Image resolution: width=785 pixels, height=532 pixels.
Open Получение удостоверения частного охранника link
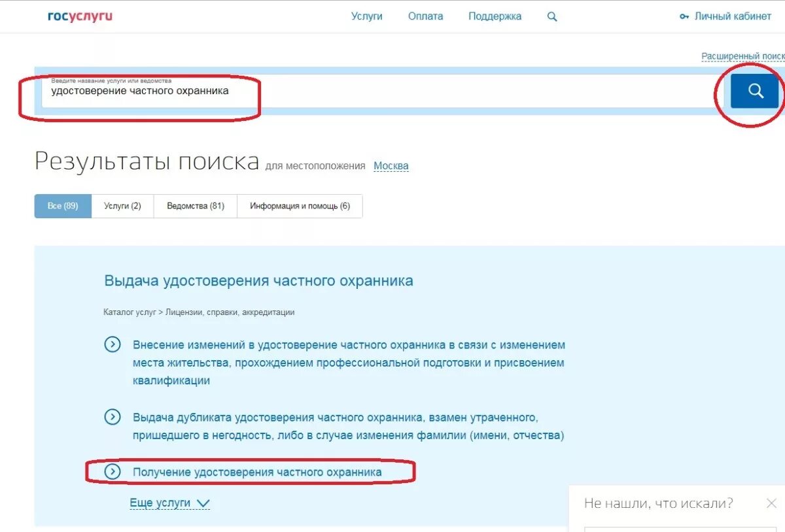(x=257, y=472)
